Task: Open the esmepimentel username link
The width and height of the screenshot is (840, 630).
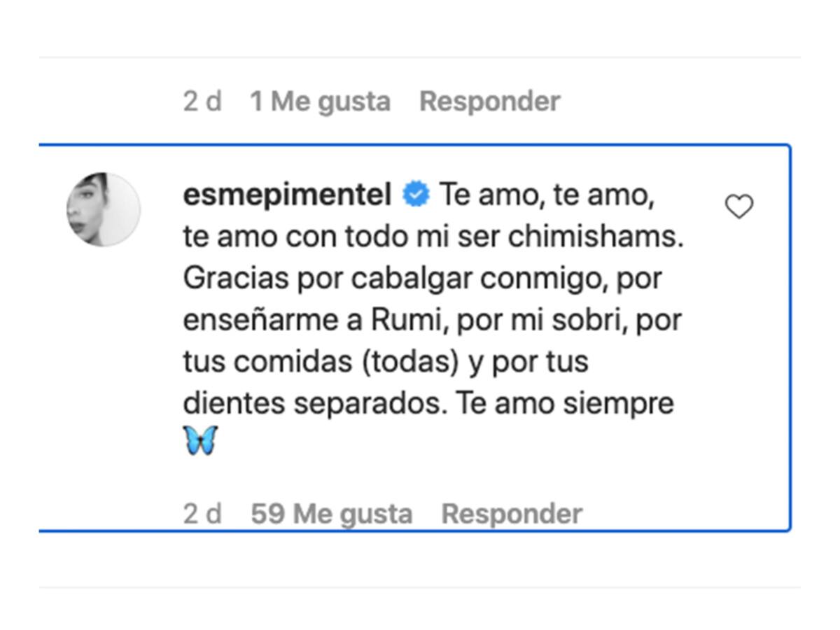Action: (288, 195)
